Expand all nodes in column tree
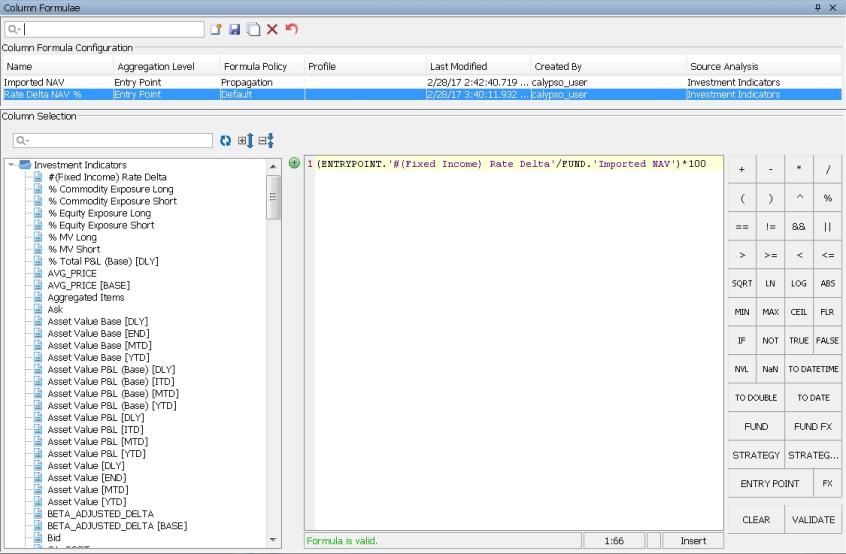 [245, 141]
